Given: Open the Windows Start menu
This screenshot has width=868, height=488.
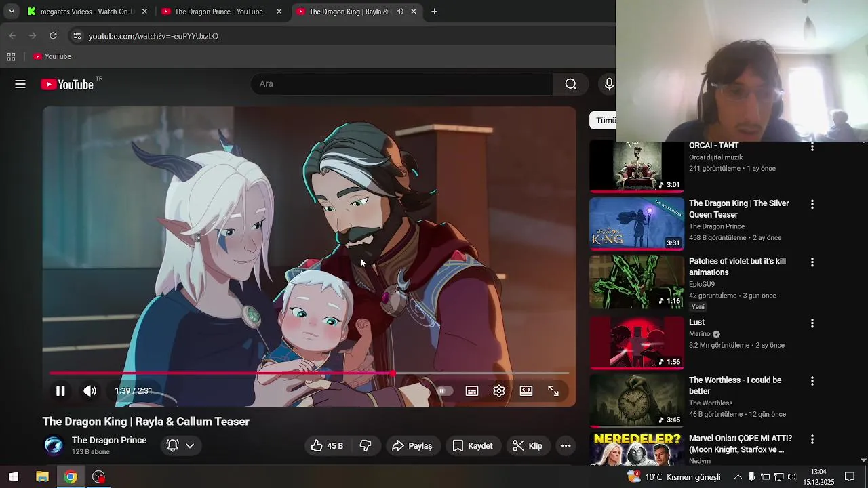Looking at the screenshot, I should click(14, 477).
